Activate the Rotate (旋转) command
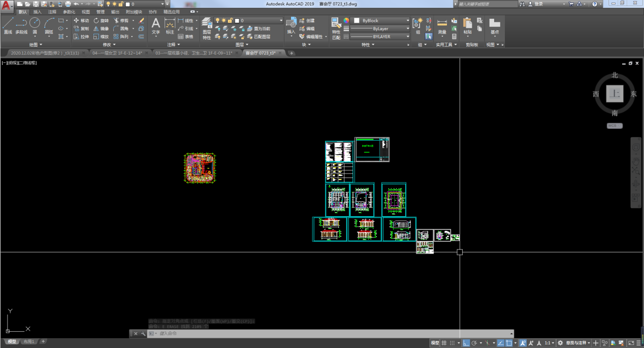The image size is (644, 348). pos(101,21)
